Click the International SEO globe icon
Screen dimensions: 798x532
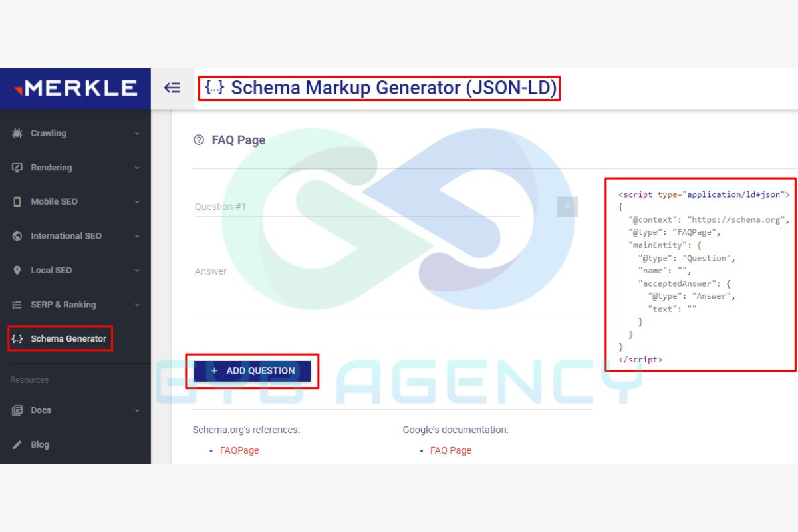pyautogui.click(x=17, y=236)
